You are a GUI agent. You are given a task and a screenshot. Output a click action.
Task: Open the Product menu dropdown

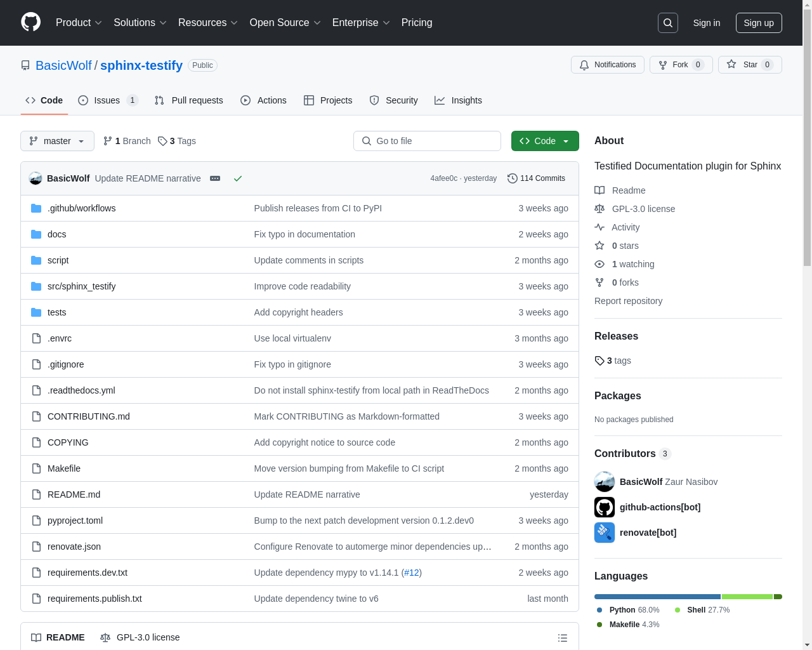pyautogui.click(x=79, y=23)
